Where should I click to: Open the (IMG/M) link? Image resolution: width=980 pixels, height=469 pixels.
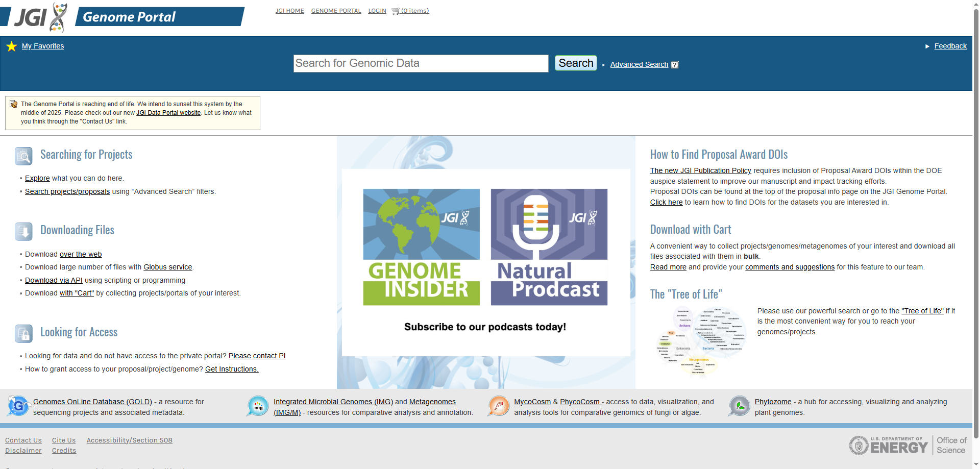[287, 412]
